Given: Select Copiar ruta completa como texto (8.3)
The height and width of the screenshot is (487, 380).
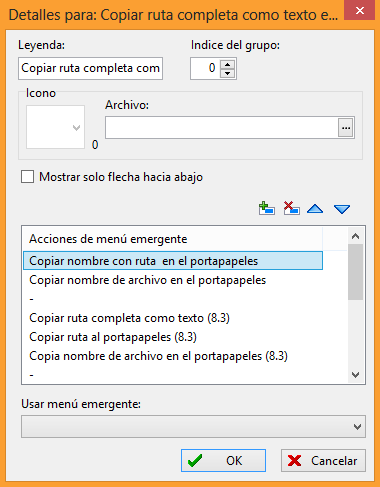Looking at the screenshot, I should tap(129, 318).
